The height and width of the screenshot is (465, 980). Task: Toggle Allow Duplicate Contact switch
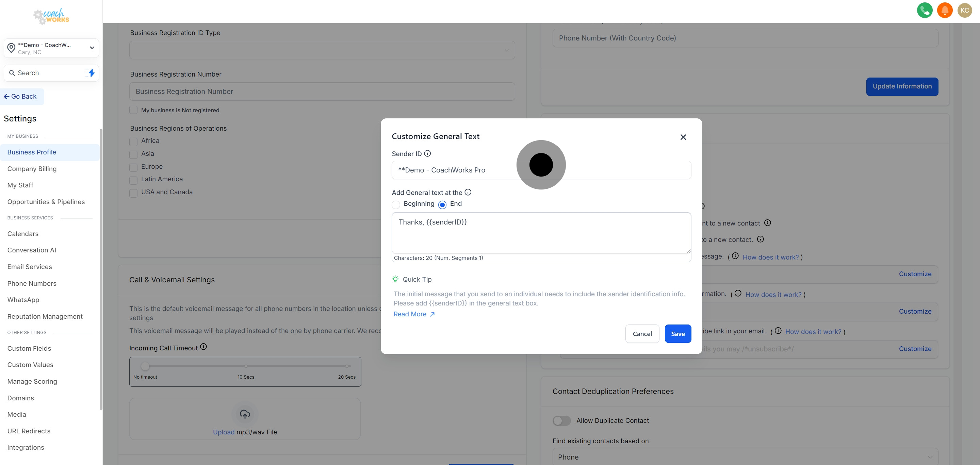561,420
